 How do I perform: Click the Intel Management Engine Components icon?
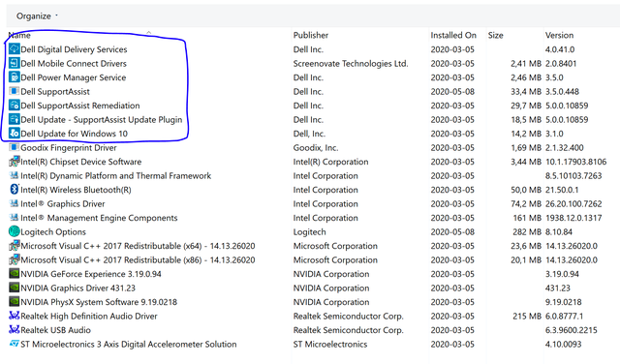14,218
